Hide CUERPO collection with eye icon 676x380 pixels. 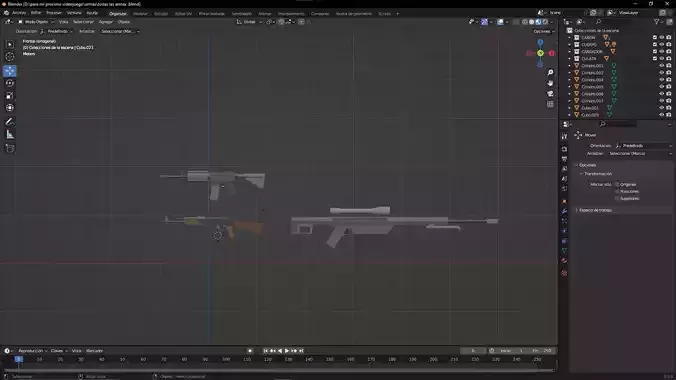point(662,44)
